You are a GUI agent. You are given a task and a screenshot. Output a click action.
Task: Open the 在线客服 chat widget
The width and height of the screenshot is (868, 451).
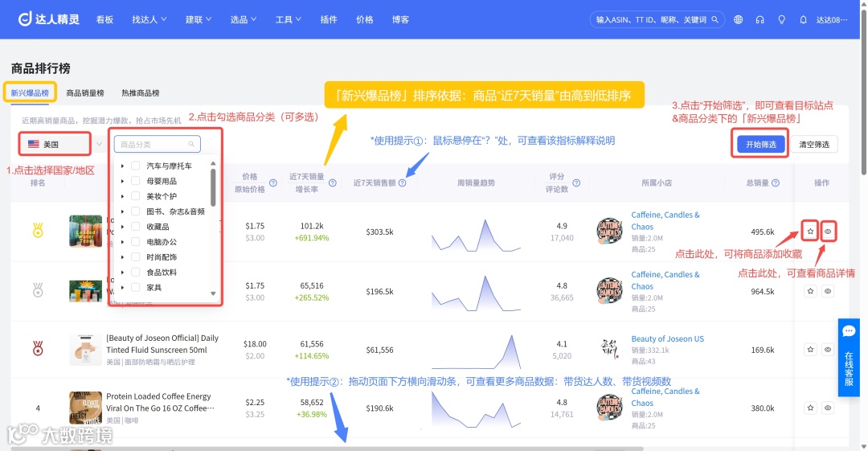pos(849,358)
